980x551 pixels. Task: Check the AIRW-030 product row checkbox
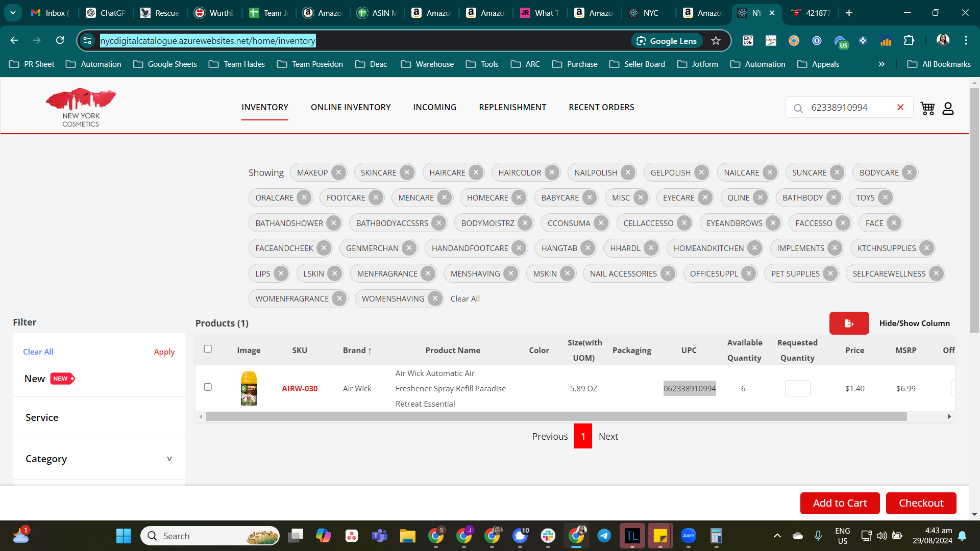tap(208, 387)
